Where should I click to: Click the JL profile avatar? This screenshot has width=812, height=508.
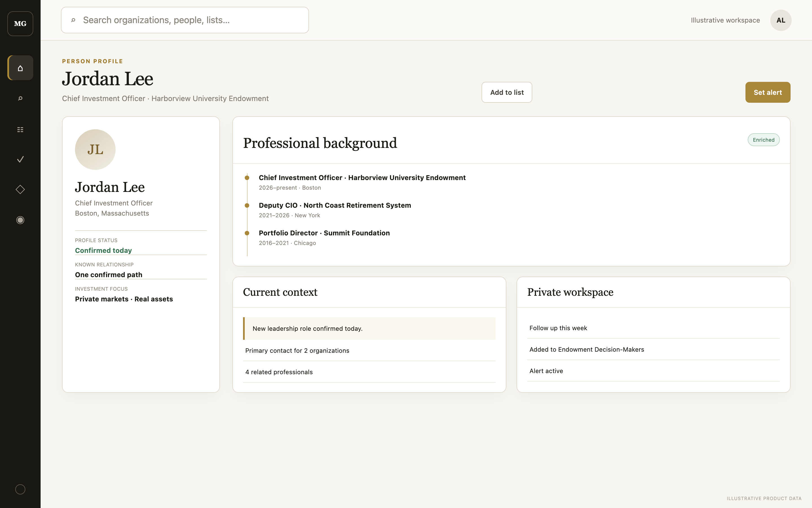(x=95, y=150)
